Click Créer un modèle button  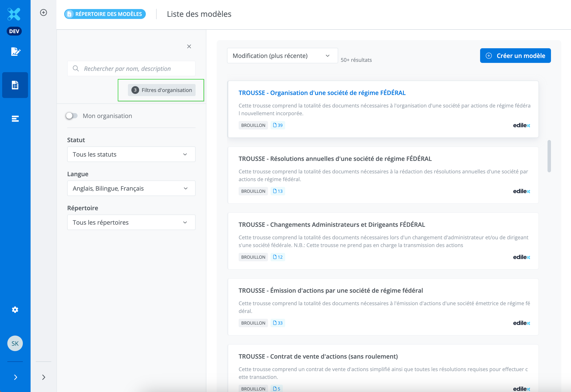[x=515, y=56]
